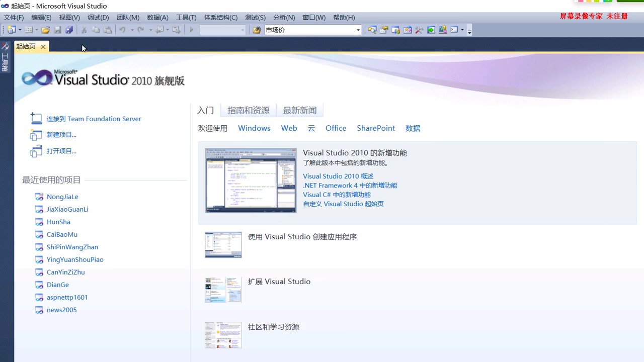Open the Navigate Backward dropdown arrow

[x=168, y=30]
